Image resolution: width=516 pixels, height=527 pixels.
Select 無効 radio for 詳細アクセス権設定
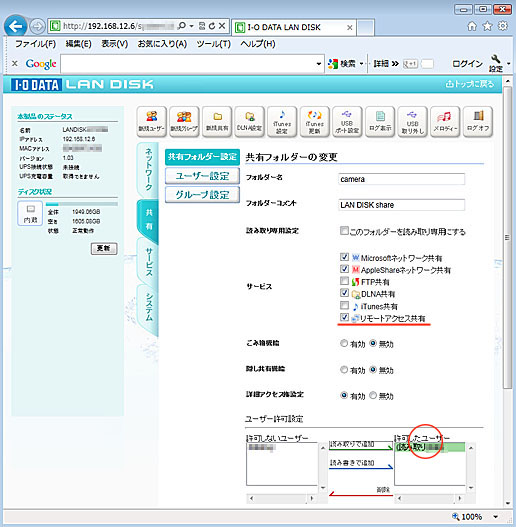(373, 395)
